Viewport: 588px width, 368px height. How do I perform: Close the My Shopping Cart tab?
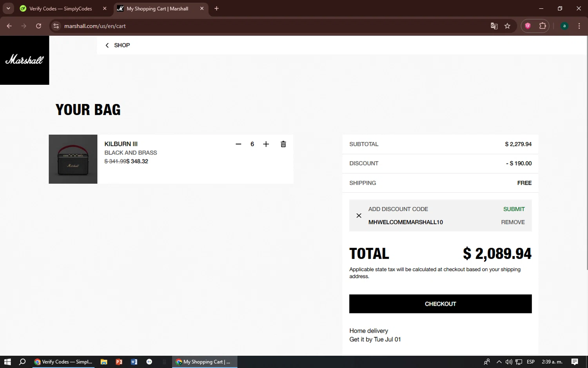click(202, 9)
